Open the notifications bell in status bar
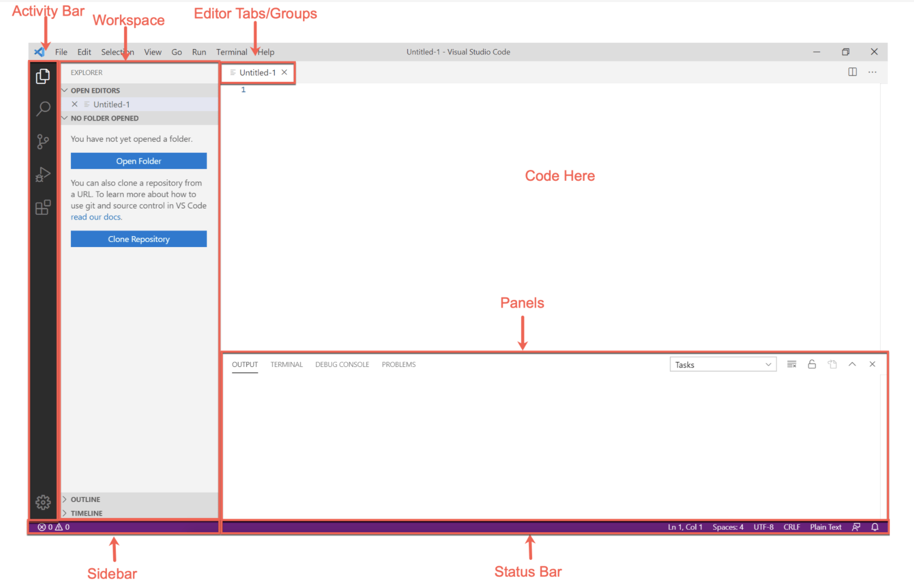This screenshot has width=914, height=588. 875,527
